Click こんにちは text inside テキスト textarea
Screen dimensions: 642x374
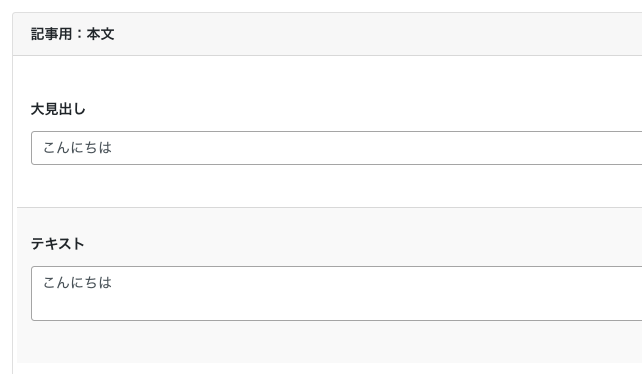pyautogui.click(x=77, y=283)
